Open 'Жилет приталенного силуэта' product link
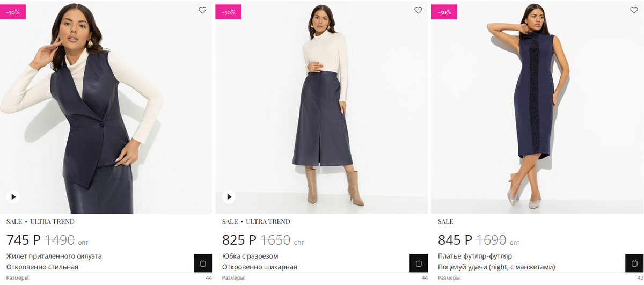This screenshot has width=644, height=285. 54,256
